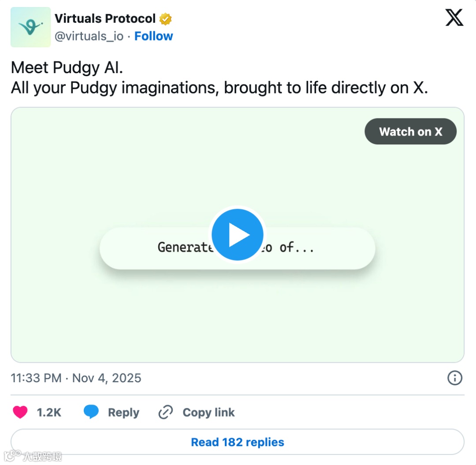Click the gold verified badge
The width and height of the screenshot is (476, 465).
click(166, 19)
